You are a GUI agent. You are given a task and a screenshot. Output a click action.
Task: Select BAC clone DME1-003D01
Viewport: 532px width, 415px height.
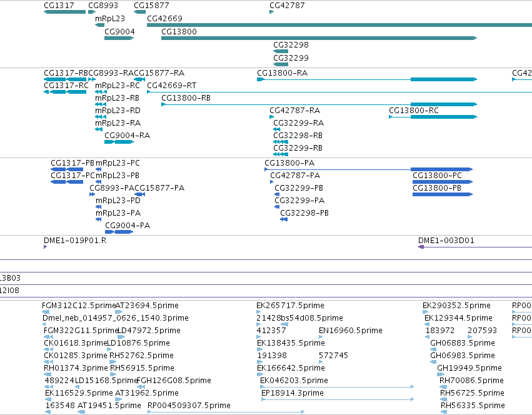click(x=446, y=241)
